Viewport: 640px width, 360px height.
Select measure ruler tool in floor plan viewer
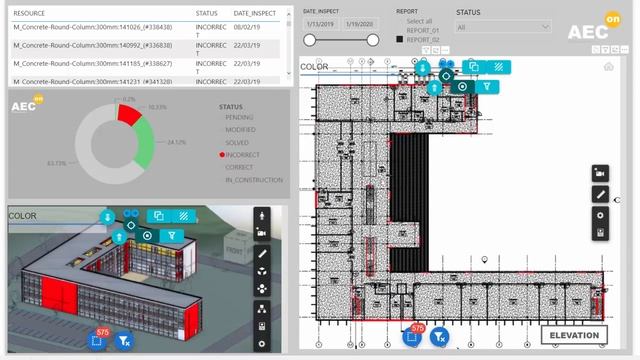[x=600, y=194]
